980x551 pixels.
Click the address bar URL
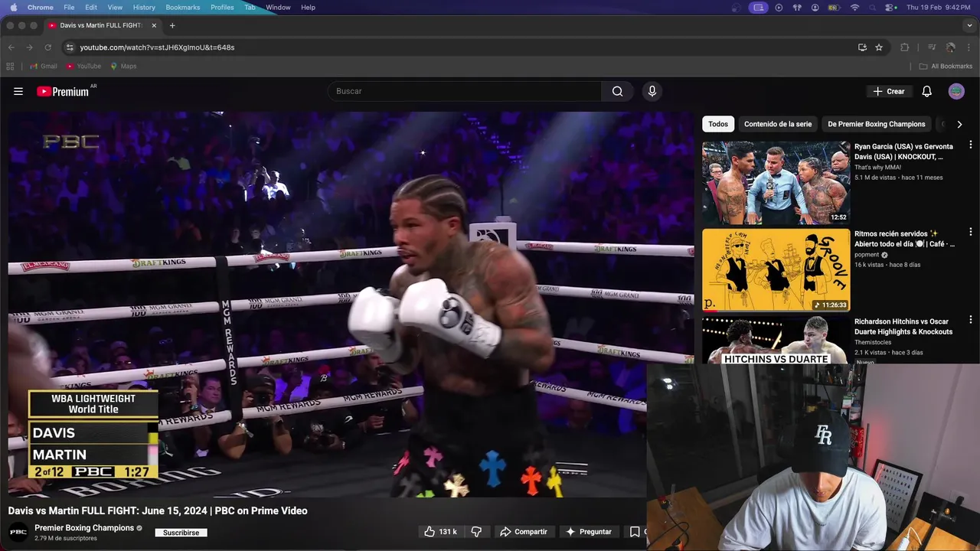coord(157,47)
